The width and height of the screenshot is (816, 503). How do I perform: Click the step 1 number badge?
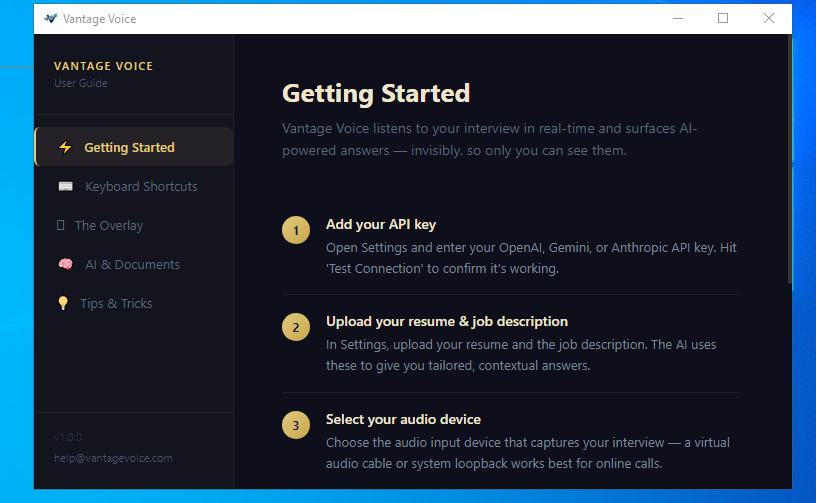(x=296, y=230)
